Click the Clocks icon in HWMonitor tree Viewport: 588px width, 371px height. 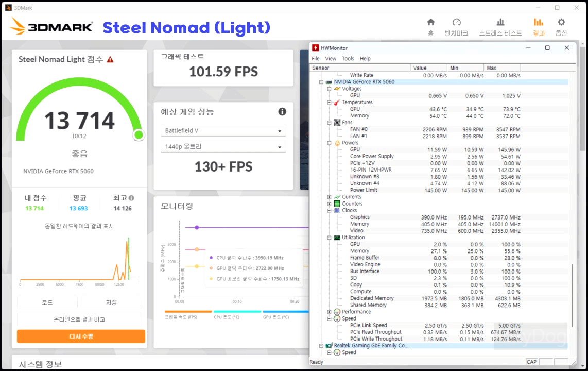coord(337,210)
